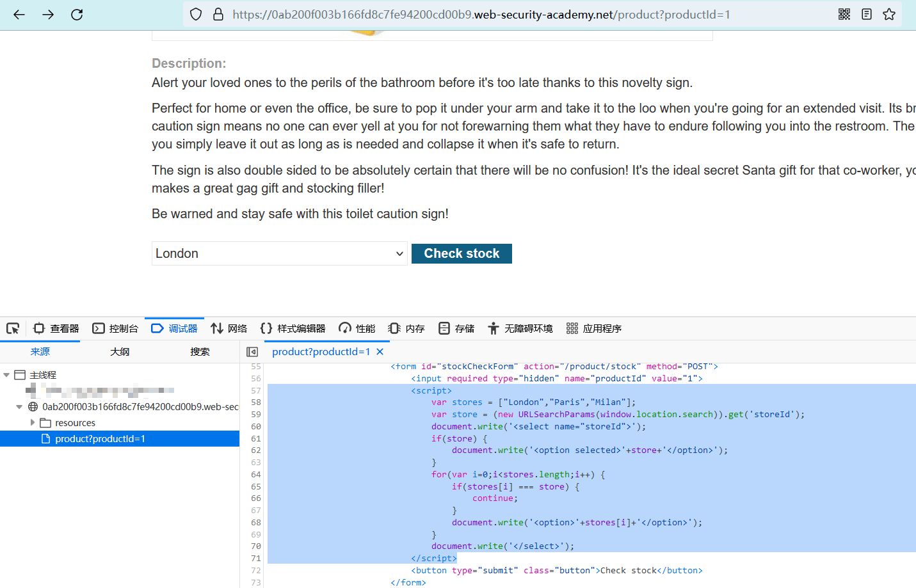Click the Check stock button
Image resolution: width=916 pixels, height=588 pixels.
[x=462, y=253]
